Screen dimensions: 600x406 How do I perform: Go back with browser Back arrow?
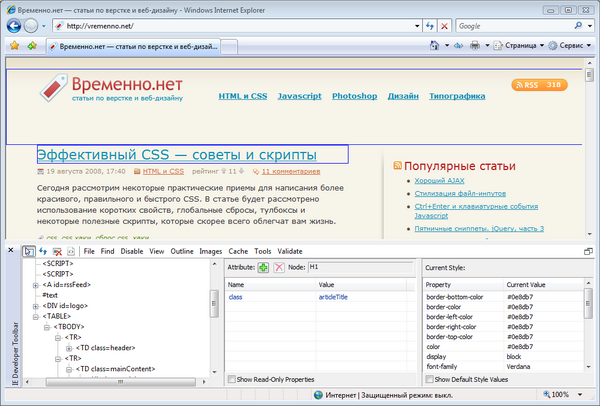click(x=14, y=26)
